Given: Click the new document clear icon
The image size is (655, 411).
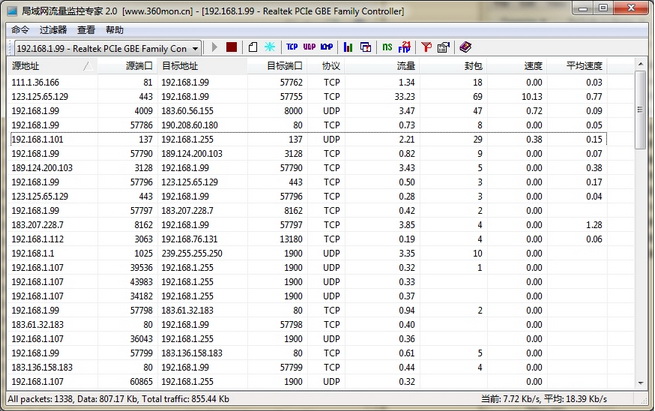Looking at the screenshot, I should tap(252, 47).
